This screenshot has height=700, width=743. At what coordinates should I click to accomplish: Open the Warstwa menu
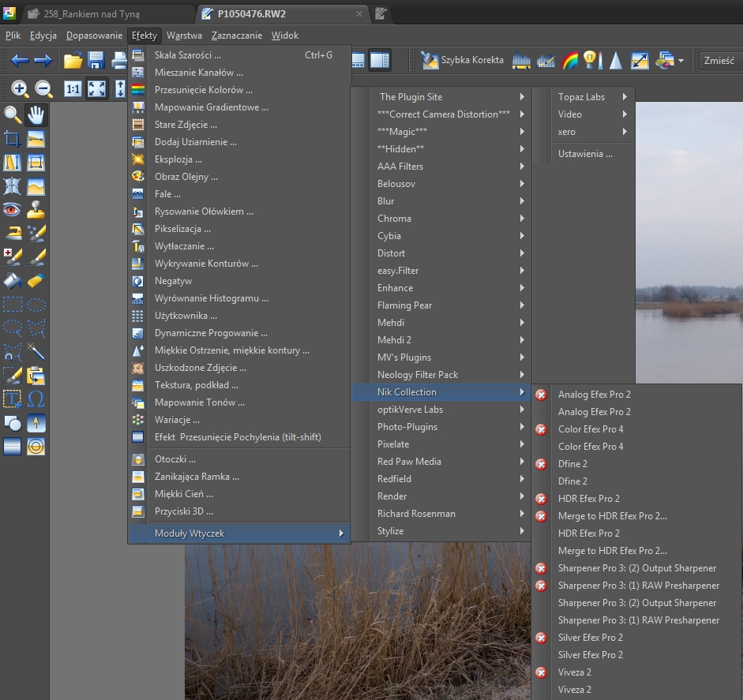coord(184,36)
